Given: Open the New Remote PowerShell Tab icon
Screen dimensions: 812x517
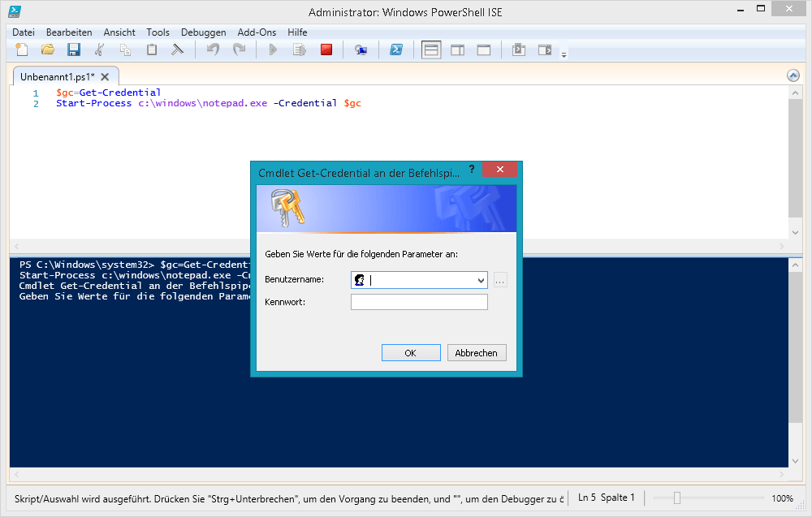Looking at the screenshot, I should pyautogui.click(x=361, y=49).
